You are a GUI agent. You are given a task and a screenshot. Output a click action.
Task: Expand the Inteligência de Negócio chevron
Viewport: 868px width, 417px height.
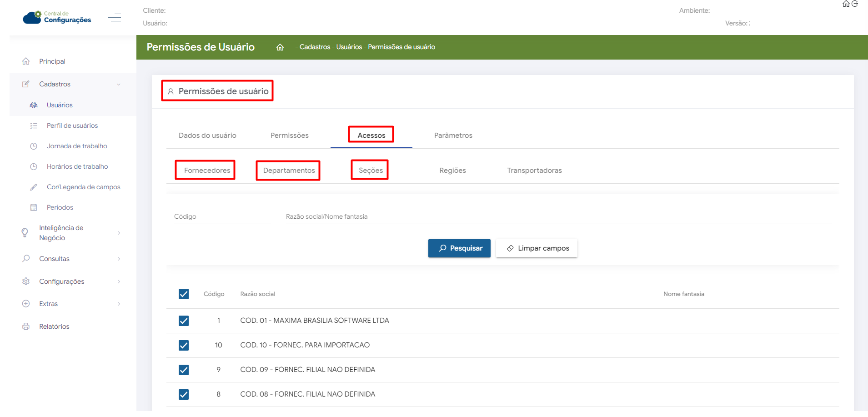[119, 233]
